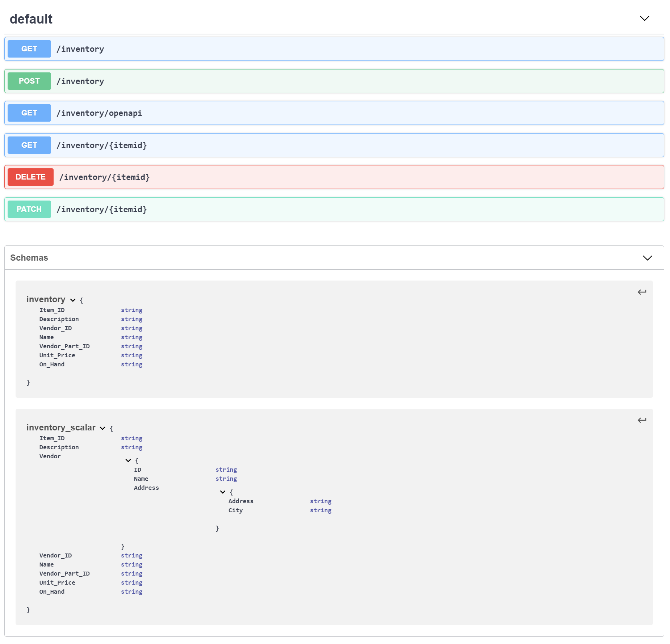Image resolution: width=670 pixels, height=644 pixels.
Task: Click the teal PATCH method badge
Action: pos(29,209)
